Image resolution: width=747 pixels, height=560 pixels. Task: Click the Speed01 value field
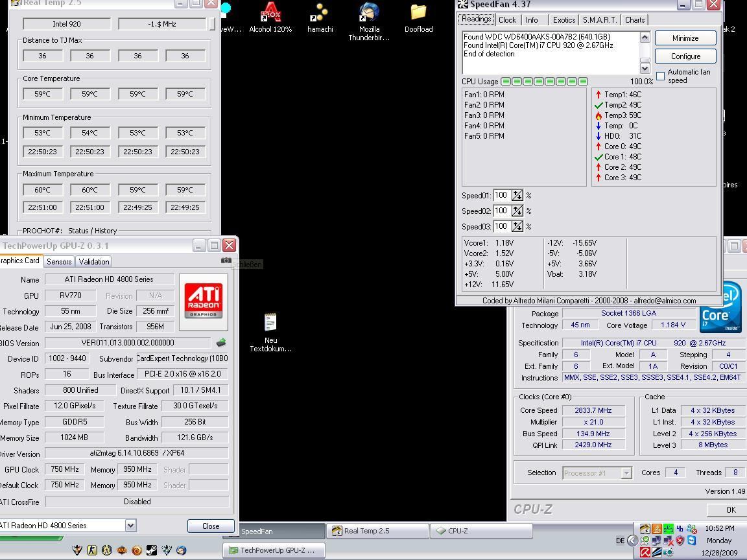pyautogui.click(x=502, y=195)
